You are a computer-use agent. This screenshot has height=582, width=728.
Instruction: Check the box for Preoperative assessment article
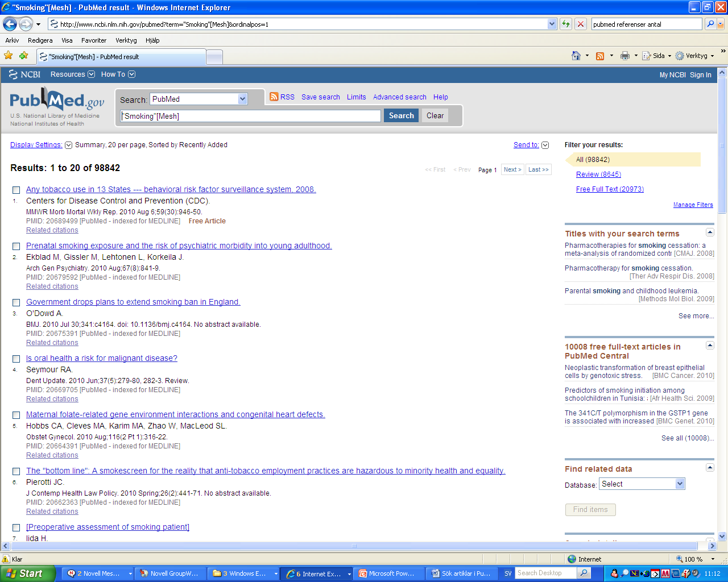coord(16,527)
